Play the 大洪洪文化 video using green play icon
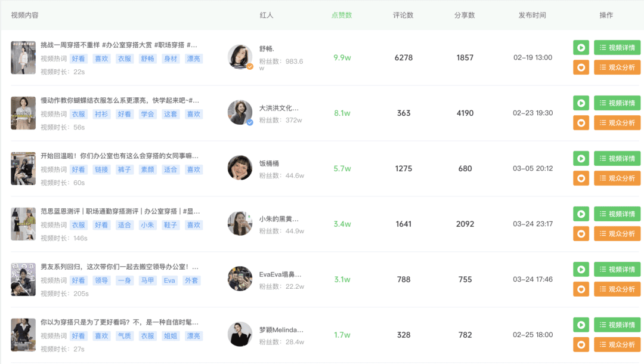The height and width of the screenshot is (364, 644). click(x=581, y=103)
